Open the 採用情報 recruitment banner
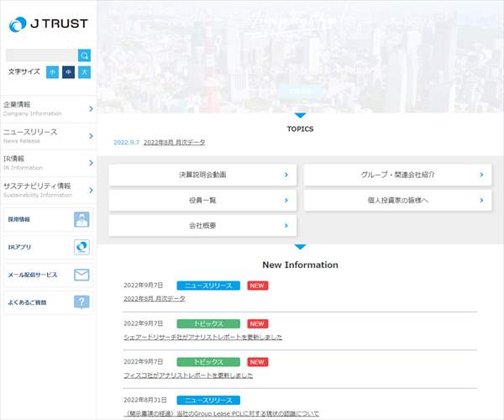Viewport: 504px width, 420px height. pyautogui.click(x=48, y=219)
